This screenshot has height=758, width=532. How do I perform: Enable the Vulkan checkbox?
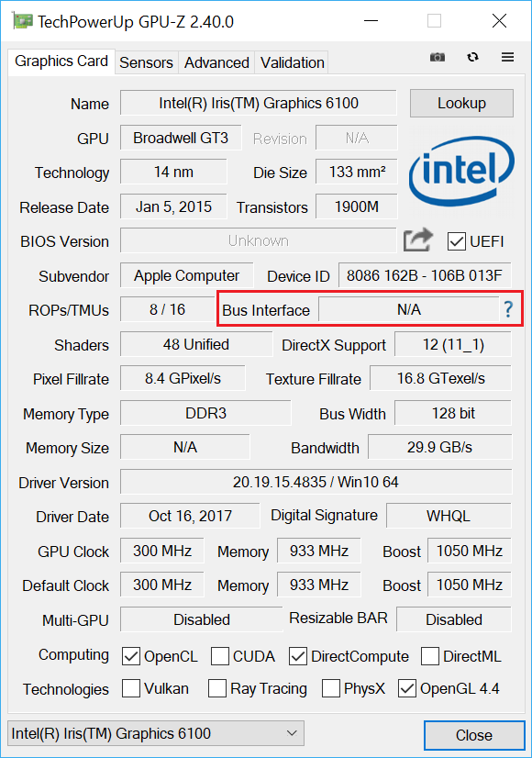(x=131, y=688)
